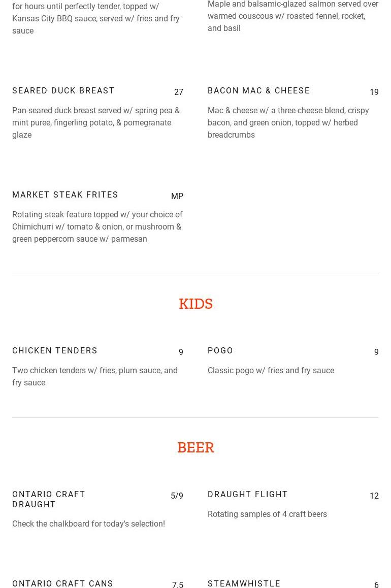Click the 12 price for Draught Flight
391x588 pixels.
374,496
